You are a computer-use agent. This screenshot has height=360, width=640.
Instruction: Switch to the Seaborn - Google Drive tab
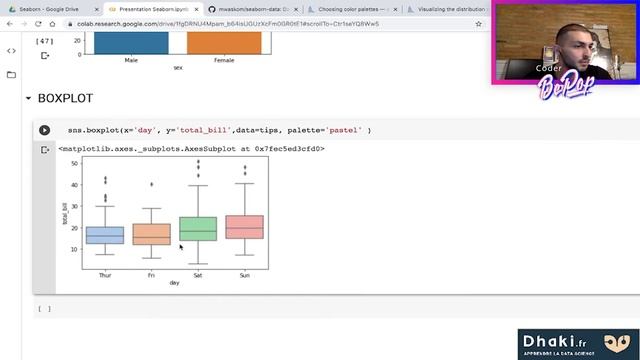click(49, 9)
